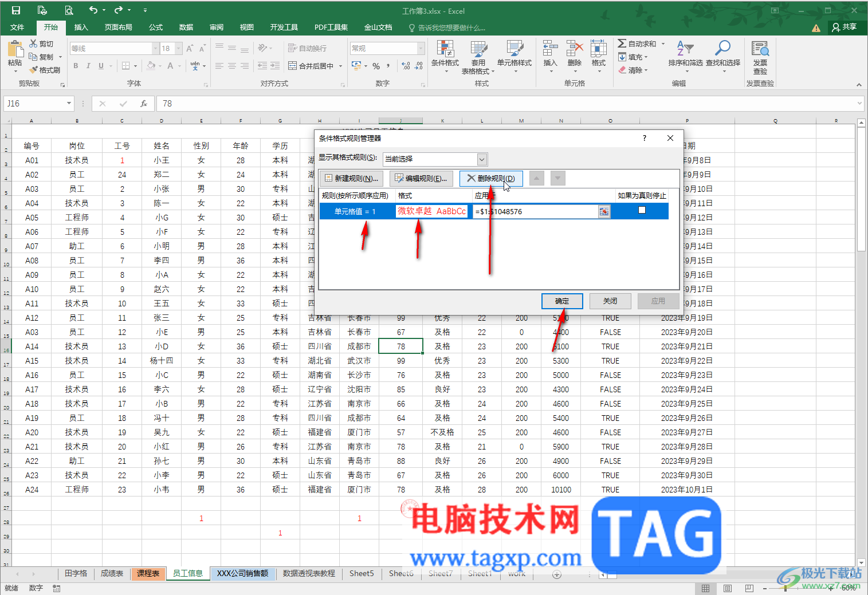Click the 共享 share button

pyautogui.click(x=845, y=27)
